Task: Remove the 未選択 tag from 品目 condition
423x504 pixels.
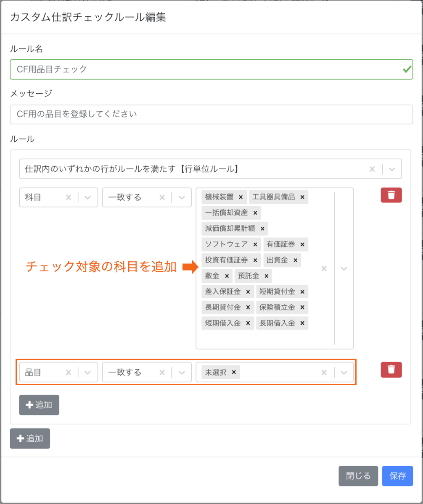Action: pos(233,372)
